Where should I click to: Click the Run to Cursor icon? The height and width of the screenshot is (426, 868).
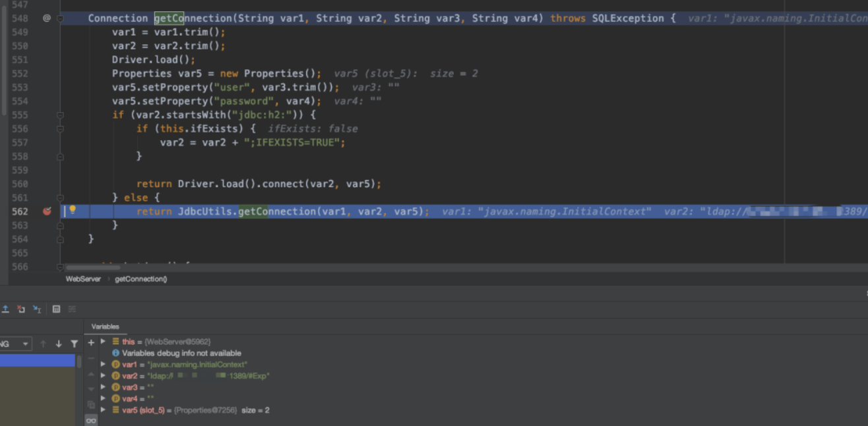37,309
